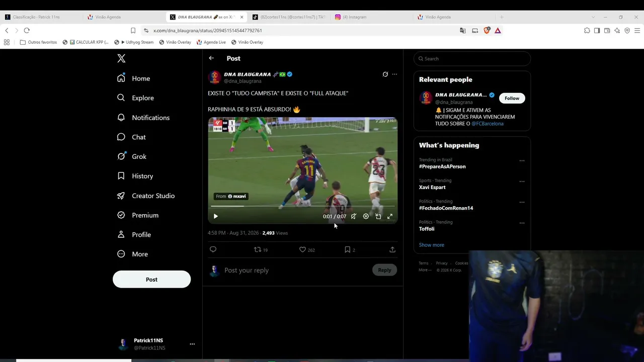Click the X logo in the sidebar
This screenshot has height=362, width=644.
(121, 58)
